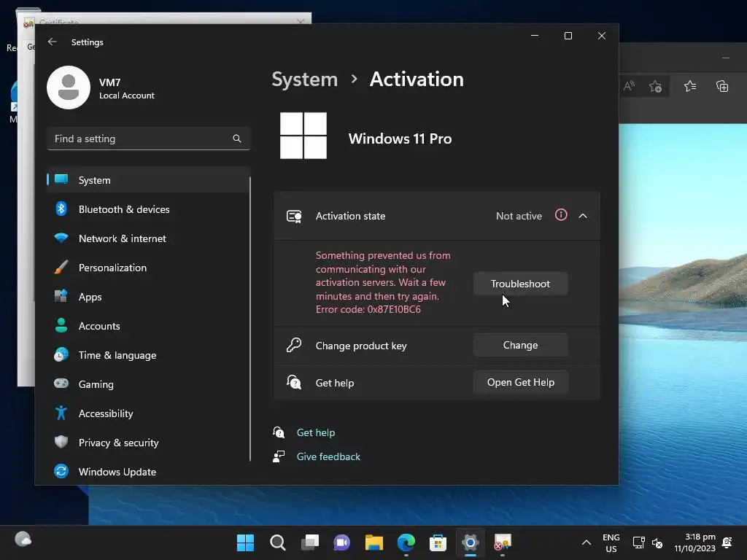Click the Give feedback link
The image size is (747, 560).
328,456
